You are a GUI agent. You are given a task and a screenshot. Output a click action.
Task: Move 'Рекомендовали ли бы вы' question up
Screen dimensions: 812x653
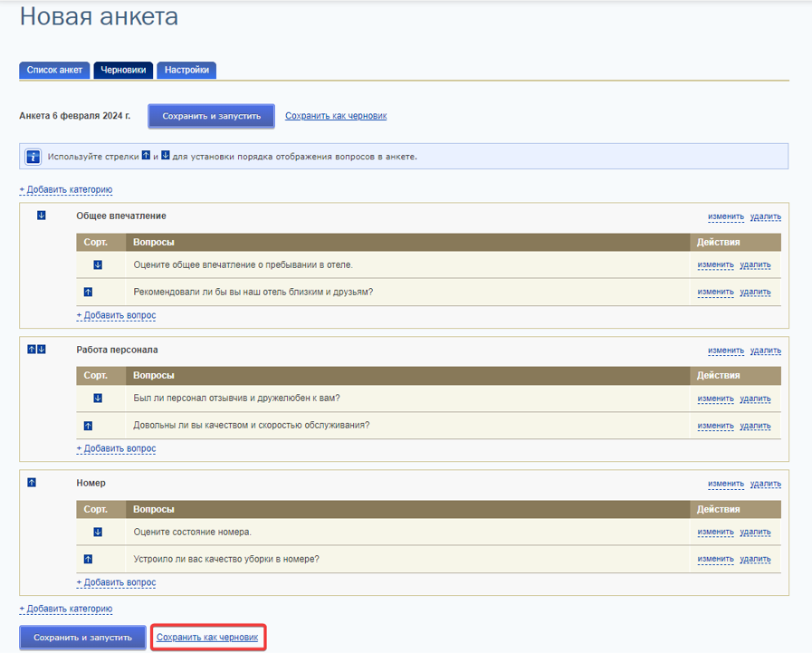click(x=88, y=292)
